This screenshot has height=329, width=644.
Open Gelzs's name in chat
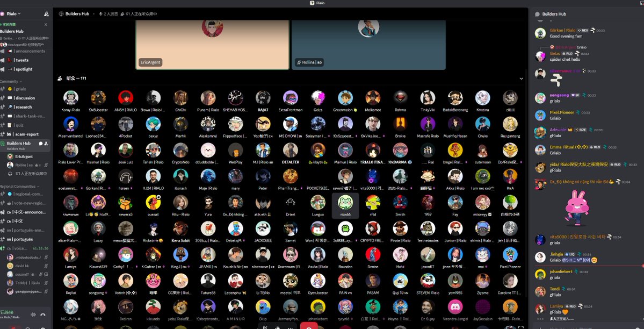(x=555, y=53)
